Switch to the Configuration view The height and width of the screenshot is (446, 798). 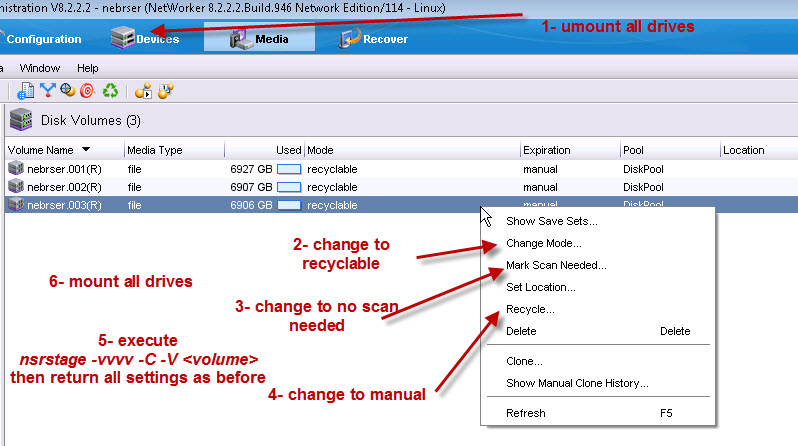pos(43,39)
